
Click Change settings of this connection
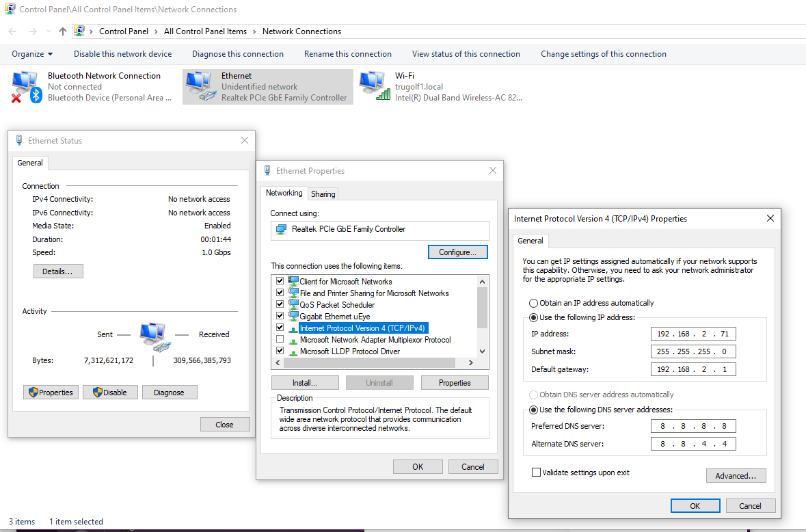(x=604, y=54)
